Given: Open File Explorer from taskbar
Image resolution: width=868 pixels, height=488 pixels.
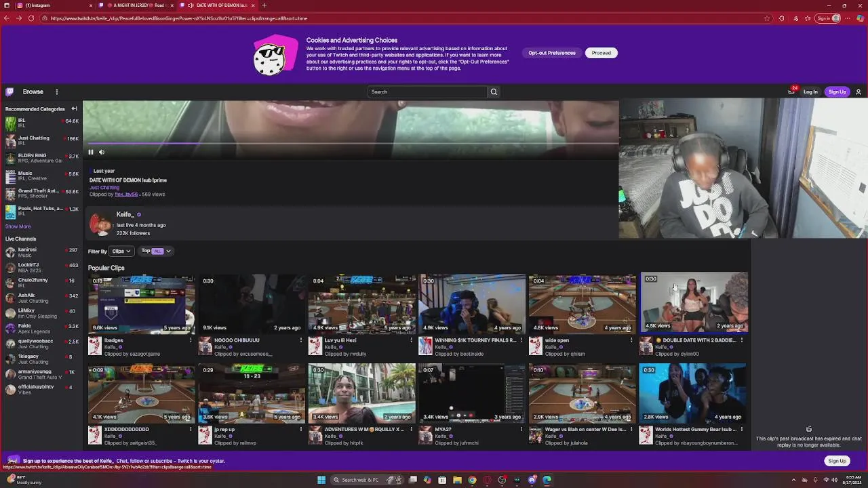Looking at the screenshot, I should click(457, 480).
